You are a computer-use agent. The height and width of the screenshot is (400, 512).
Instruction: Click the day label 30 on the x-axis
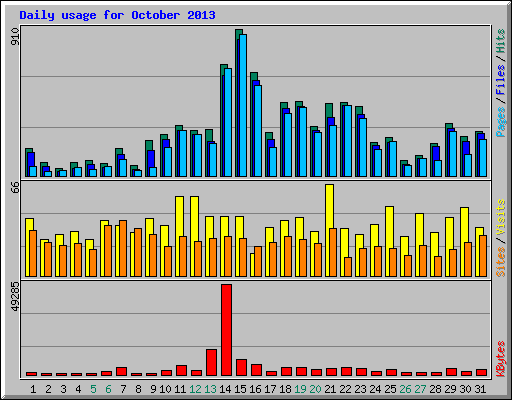pyautogui.click(x=465, y=389)
